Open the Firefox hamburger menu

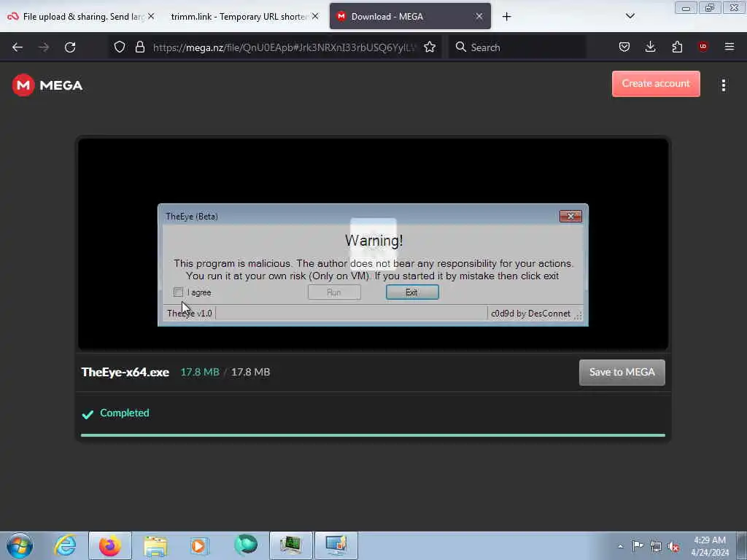point(729,47)
